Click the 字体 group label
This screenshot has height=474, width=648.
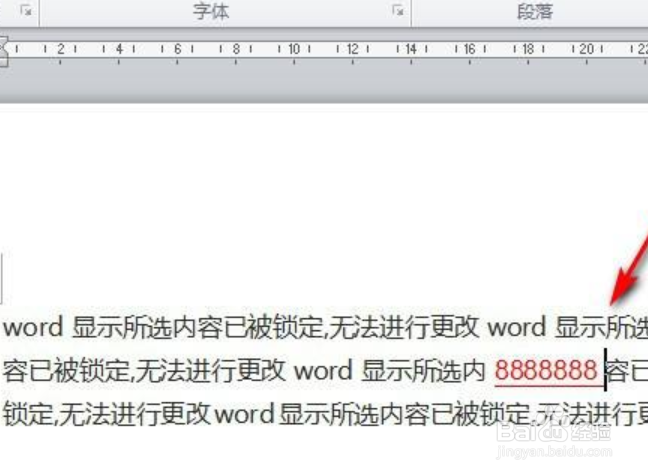(211, 11)
